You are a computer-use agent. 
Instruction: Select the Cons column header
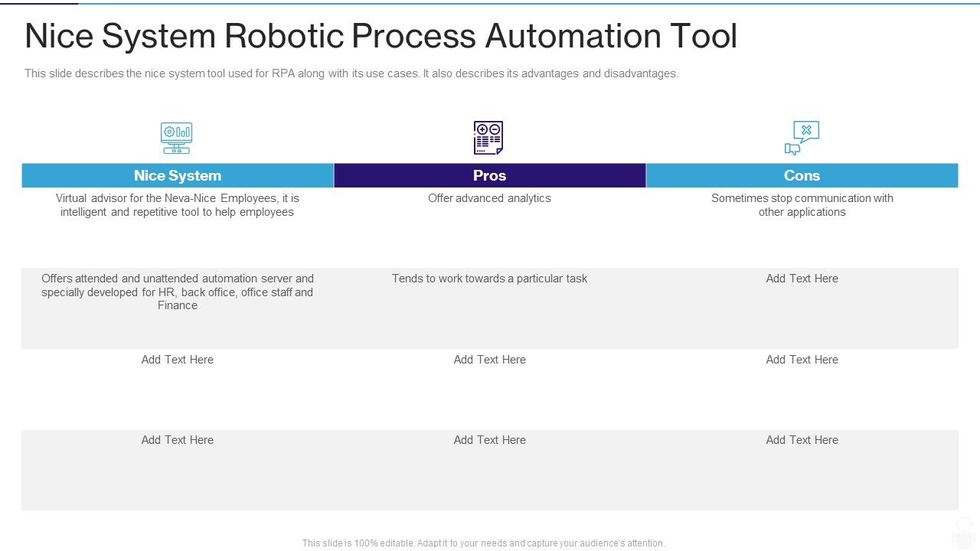click(x=802, y=175)
